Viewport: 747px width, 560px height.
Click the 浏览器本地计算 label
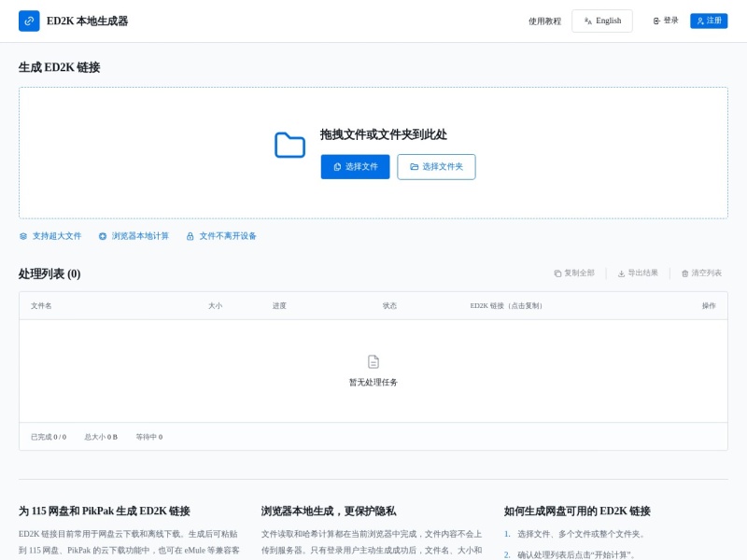click(140, 236)
